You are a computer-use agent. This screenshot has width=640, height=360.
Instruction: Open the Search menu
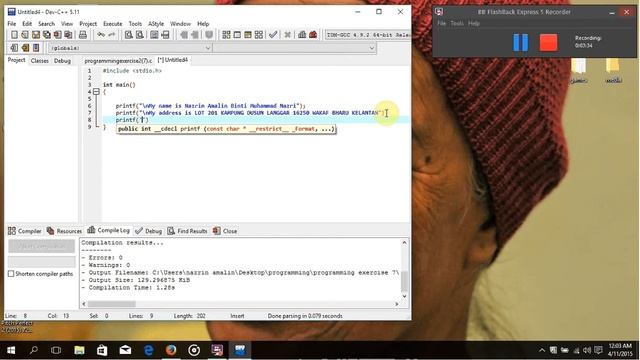point(46,24)
